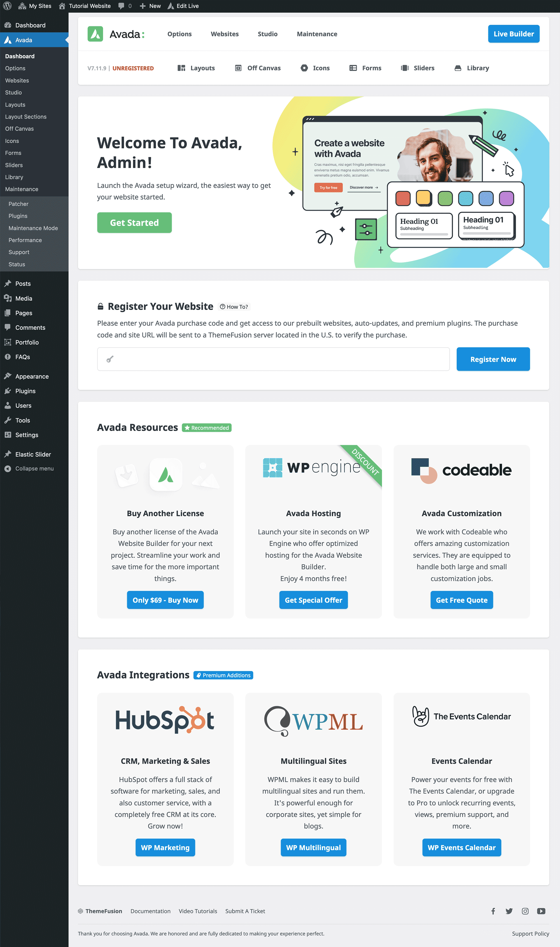Click the WP Engine logo card image
Image resolution: width=560 pixels, height=947 pixels.
(312, 467)
